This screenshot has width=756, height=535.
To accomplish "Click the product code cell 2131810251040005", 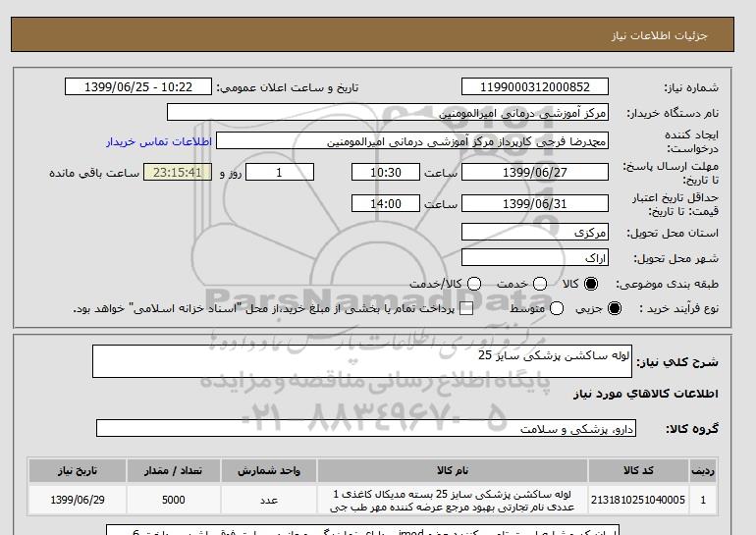I will tap(638, 500).
